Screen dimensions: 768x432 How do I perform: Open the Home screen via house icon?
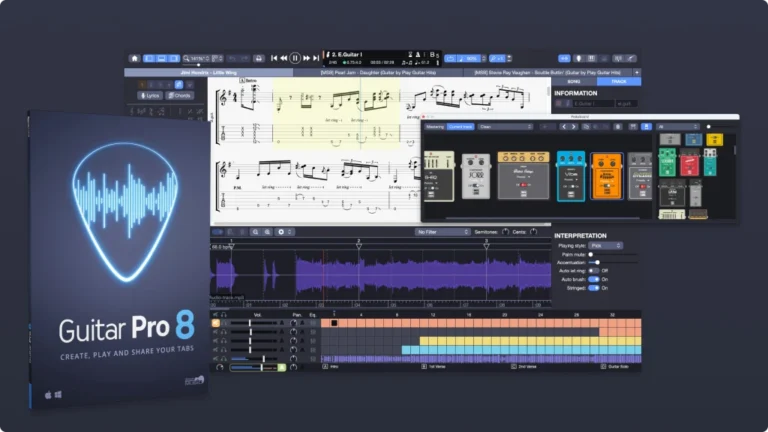(x=134, y=58)
